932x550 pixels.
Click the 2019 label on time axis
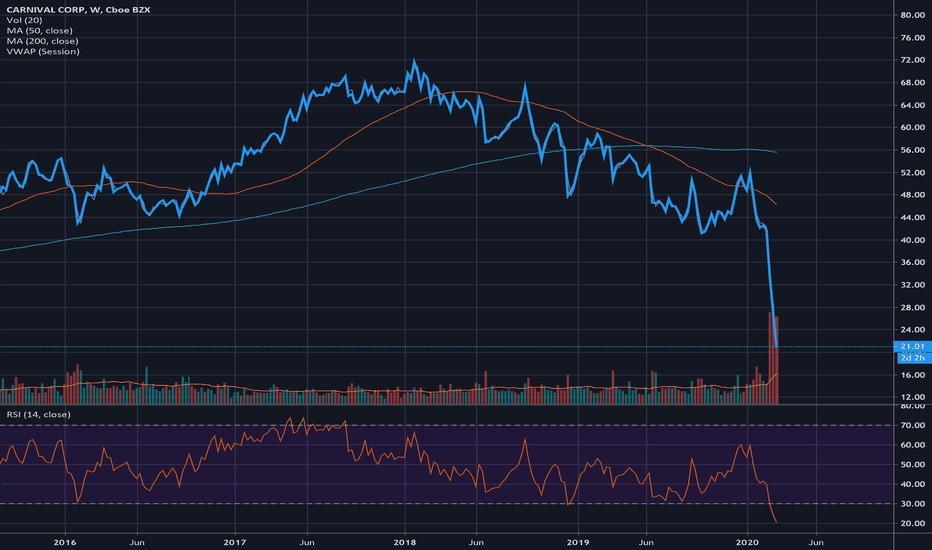[x=578, y=542]
